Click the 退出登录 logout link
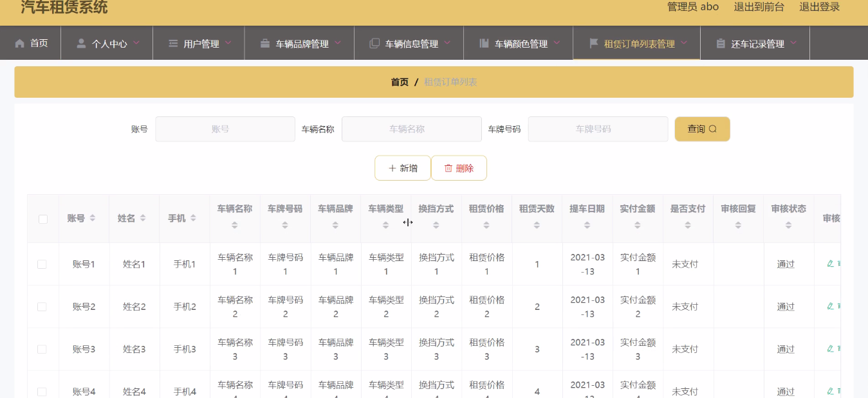This screenshot has height=398, width=868. click(x=819, y=7)
